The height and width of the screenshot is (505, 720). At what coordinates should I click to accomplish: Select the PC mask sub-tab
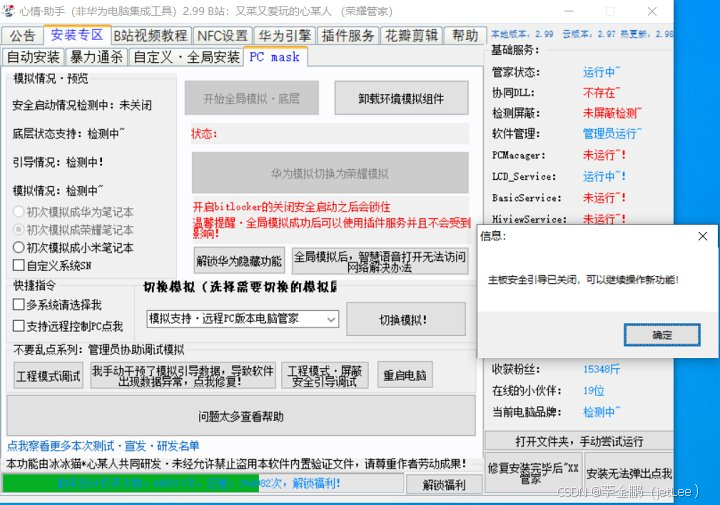pyautogui.click(x=275, y=56)
